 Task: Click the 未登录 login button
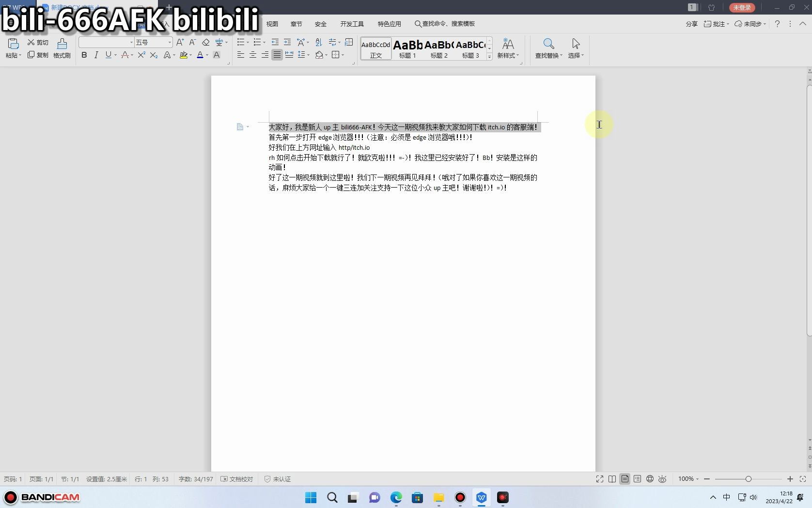(x=742, y=8)
